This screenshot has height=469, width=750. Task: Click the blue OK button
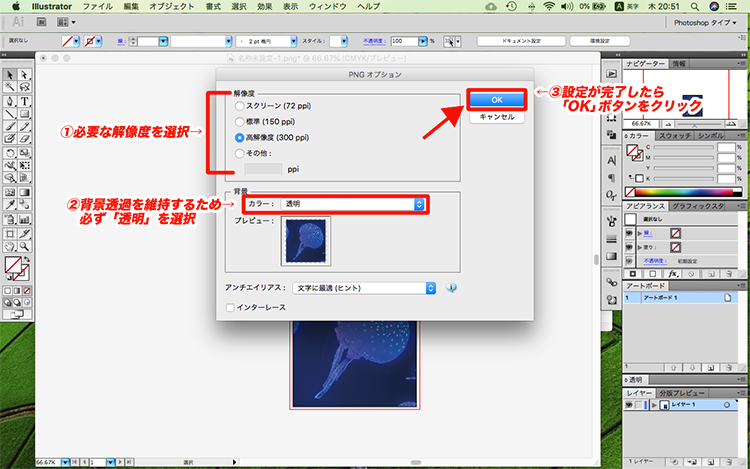point(496,100)
